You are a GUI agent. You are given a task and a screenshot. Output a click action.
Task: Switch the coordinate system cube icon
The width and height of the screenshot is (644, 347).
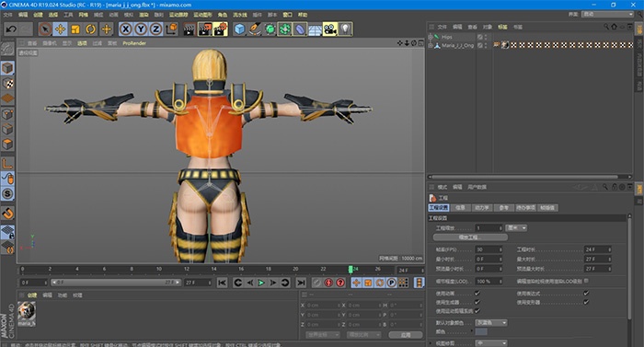pyautogui.click(x=171, y=29)
